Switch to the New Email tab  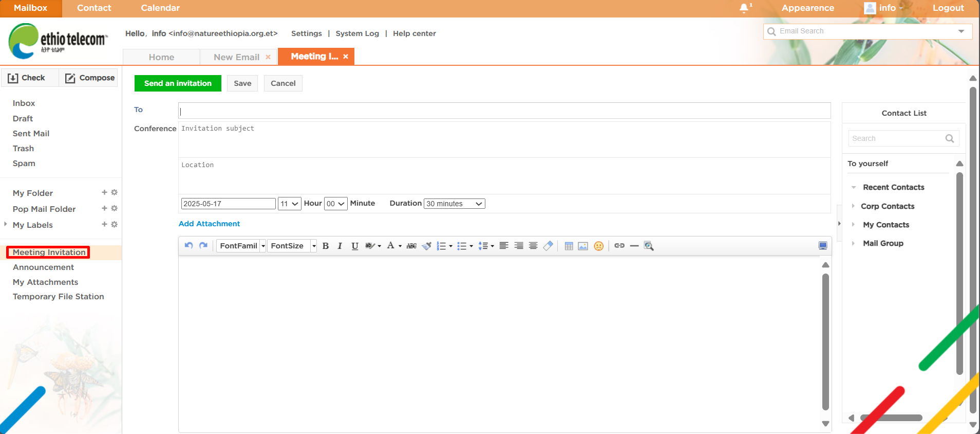tap(236, 57)
